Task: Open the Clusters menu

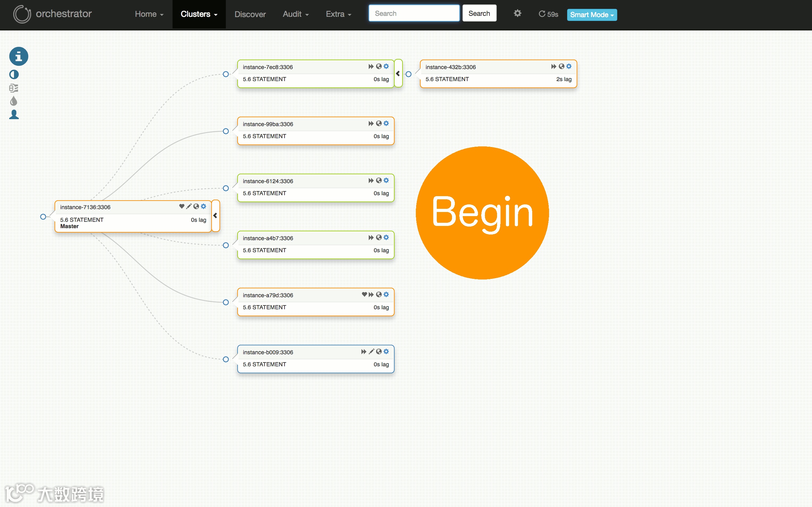Action: [199, 14]
